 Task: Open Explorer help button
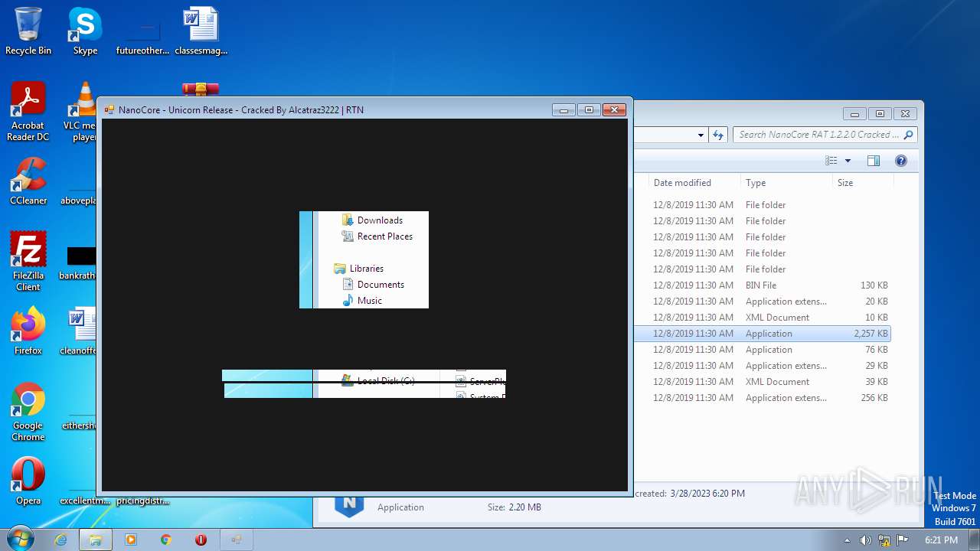(901, 161)
